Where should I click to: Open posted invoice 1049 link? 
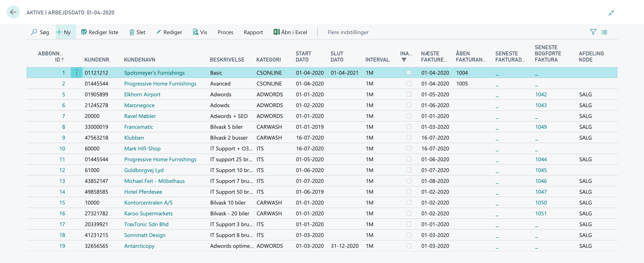pos(541,127)
